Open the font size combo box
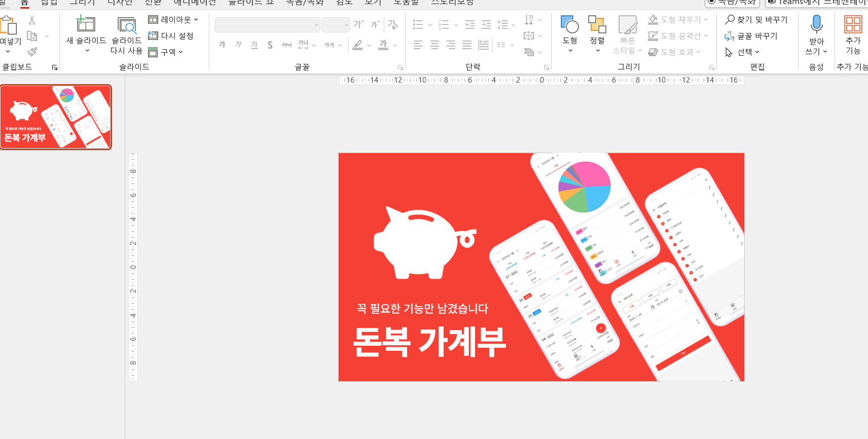This screenshot has width=868, height=439. point(336,24)
